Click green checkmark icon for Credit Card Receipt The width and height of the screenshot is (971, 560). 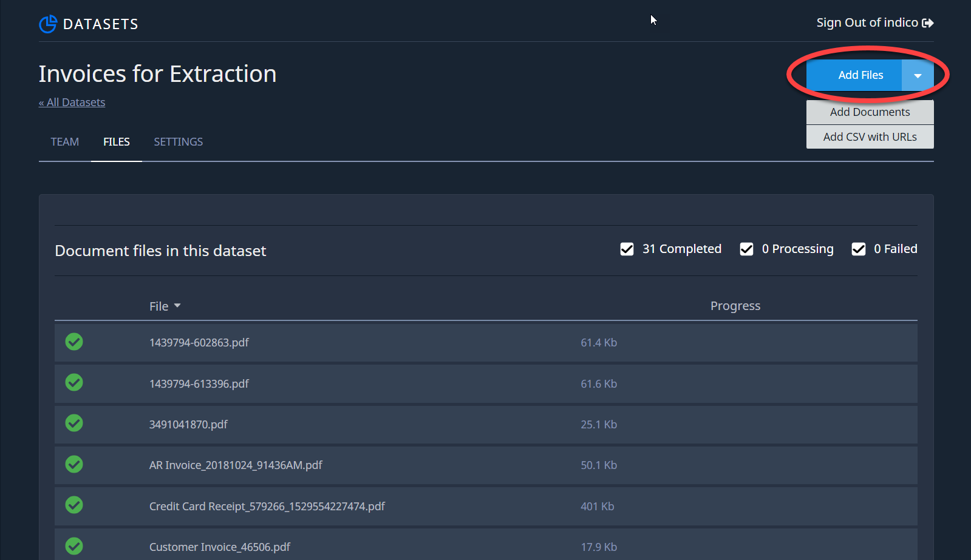74,505
